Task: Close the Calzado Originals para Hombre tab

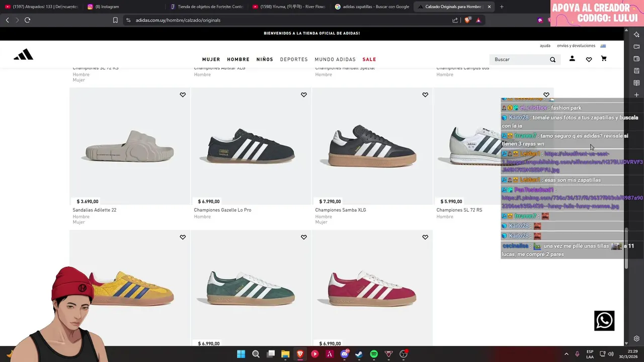Action: pos(489,7)
